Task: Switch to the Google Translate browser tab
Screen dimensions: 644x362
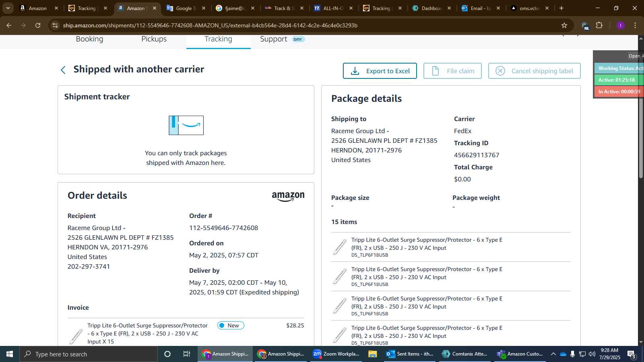Action: pyautogui.click(x=186, y=8)
